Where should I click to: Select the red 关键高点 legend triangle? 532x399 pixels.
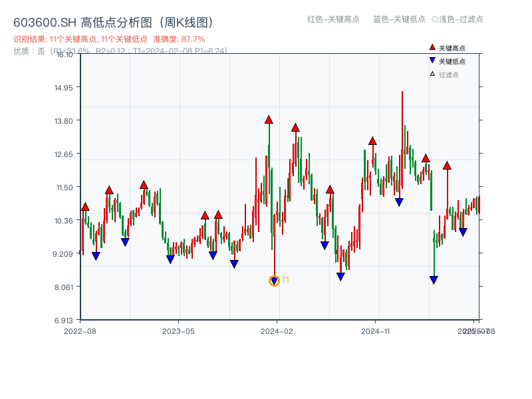pos(432,47)
